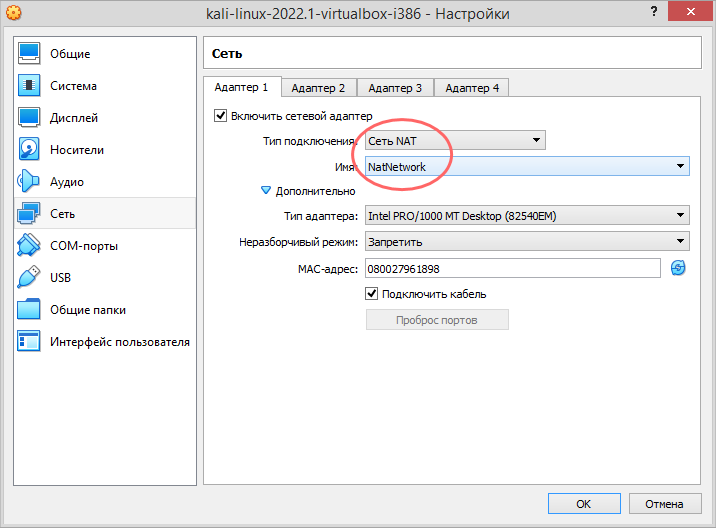Select Общие label in sidebar
Viewport: 716px width, 528px height.
click(x=70, y=54)
